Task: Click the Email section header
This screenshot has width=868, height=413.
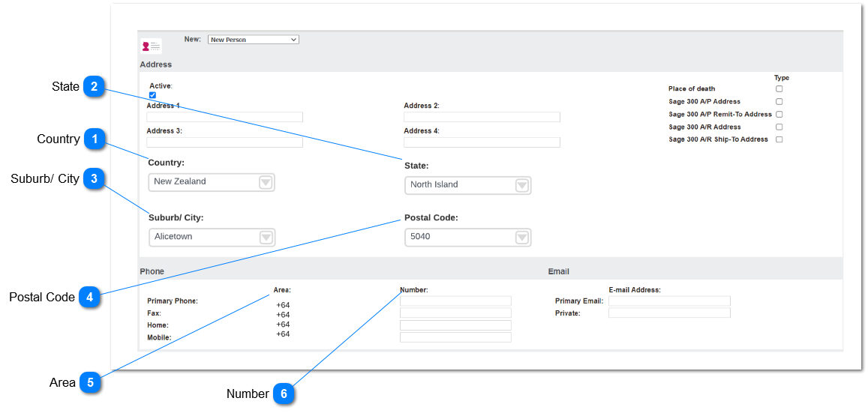Action: [x=559, y=271]
